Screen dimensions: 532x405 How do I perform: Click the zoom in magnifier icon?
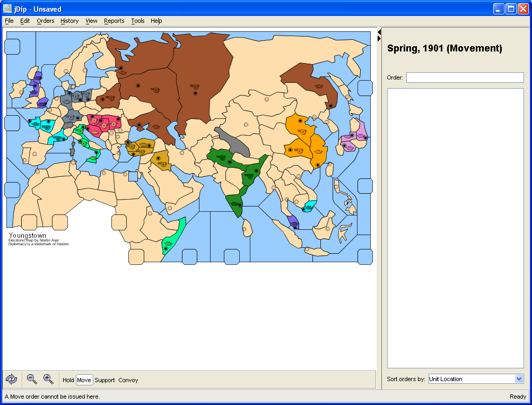pos(48,379)
